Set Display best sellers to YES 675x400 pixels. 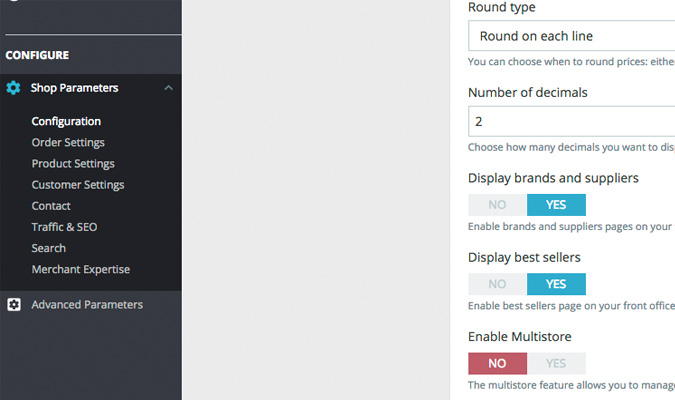click(556, 284)
